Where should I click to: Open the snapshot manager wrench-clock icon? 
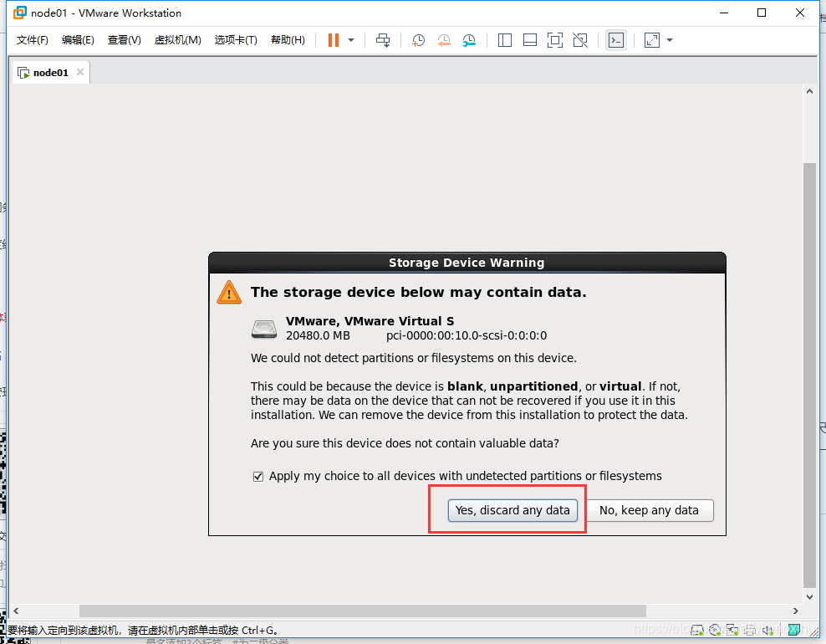pos(469,40)
